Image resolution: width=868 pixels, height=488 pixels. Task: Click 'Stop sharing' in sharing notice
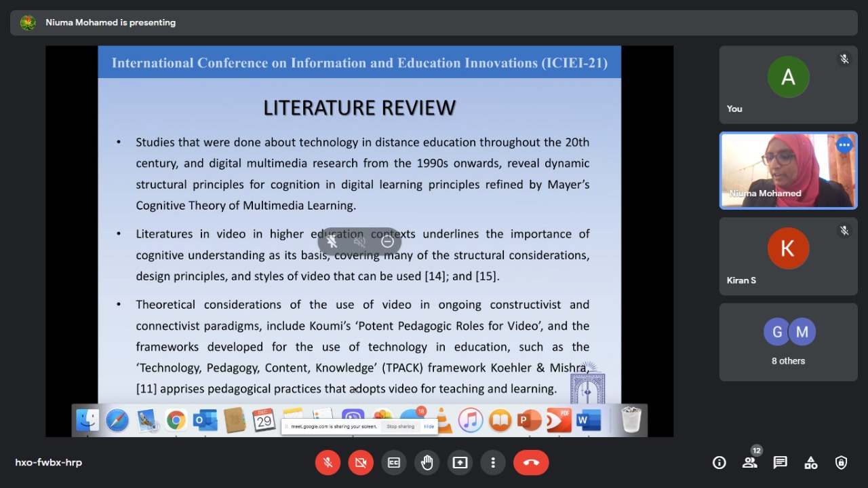tap(400, 427)
